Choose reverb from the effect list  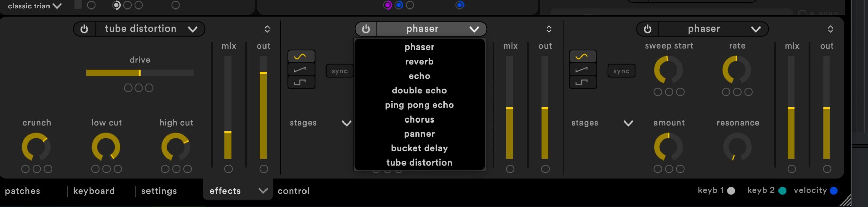pyautogui.click(x=419, y=62)
